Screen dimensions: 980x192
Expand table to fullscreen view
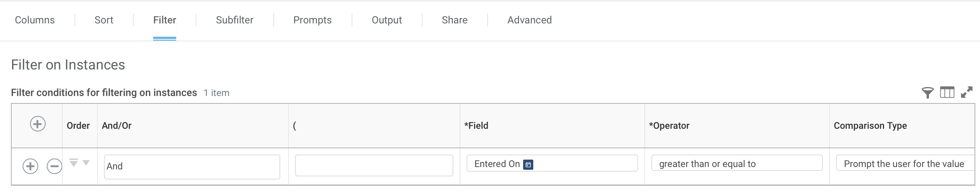pyautogui.click(x=966, y=92)
